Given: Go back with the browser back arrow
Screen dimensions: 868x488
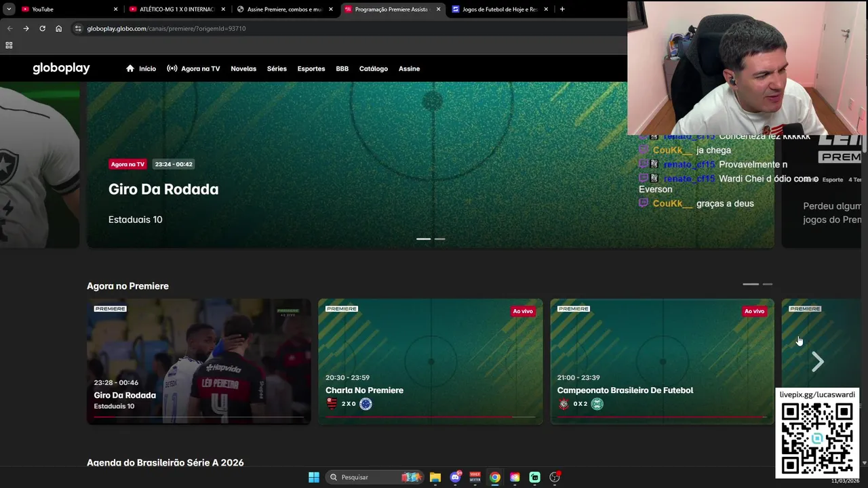Looking at the screenshot, I should pyautogui.click(x=9, y=28).
